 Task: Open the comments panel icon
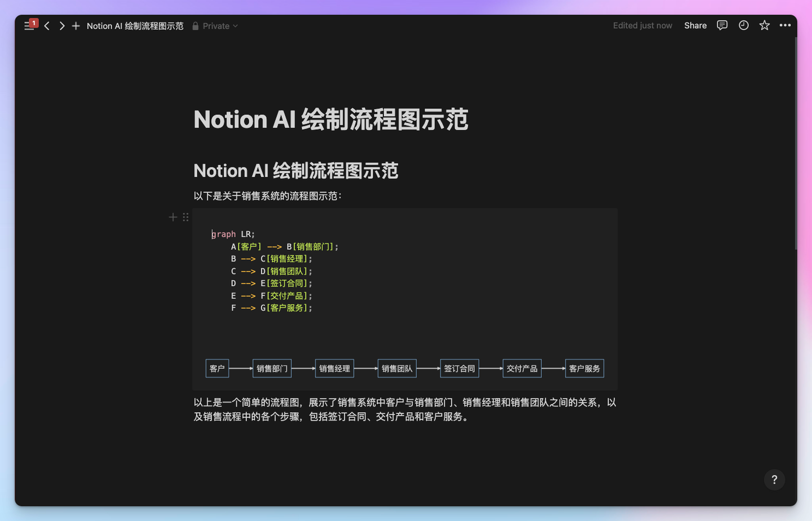[x=721, y=25]
